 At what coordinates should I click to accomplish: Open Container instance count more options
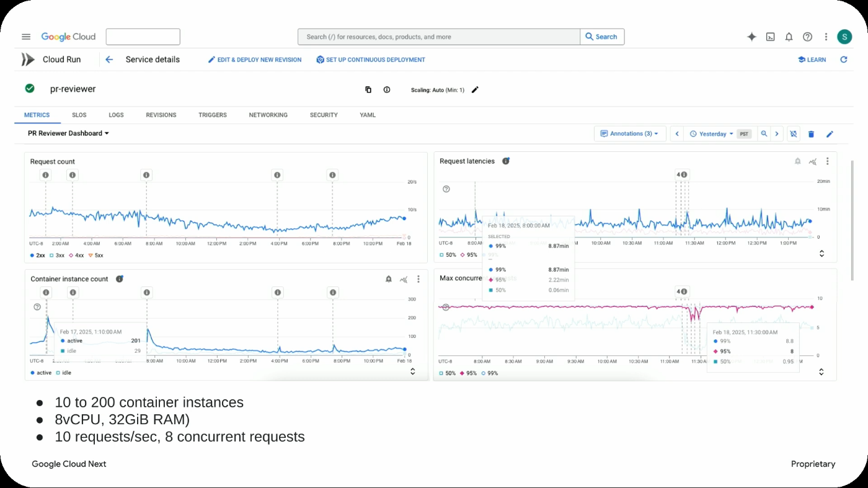coord(418,279)
